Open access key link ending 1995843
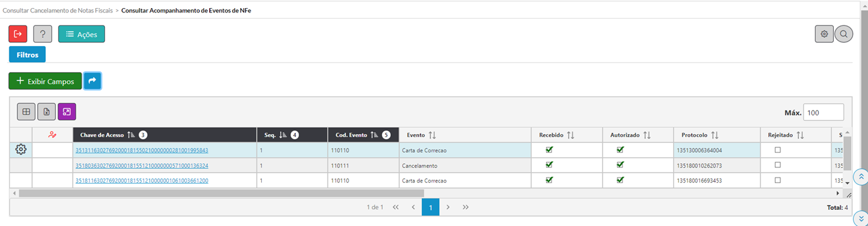Image resolution: width=868 pixels, height=226 pixels. (141, 150)
